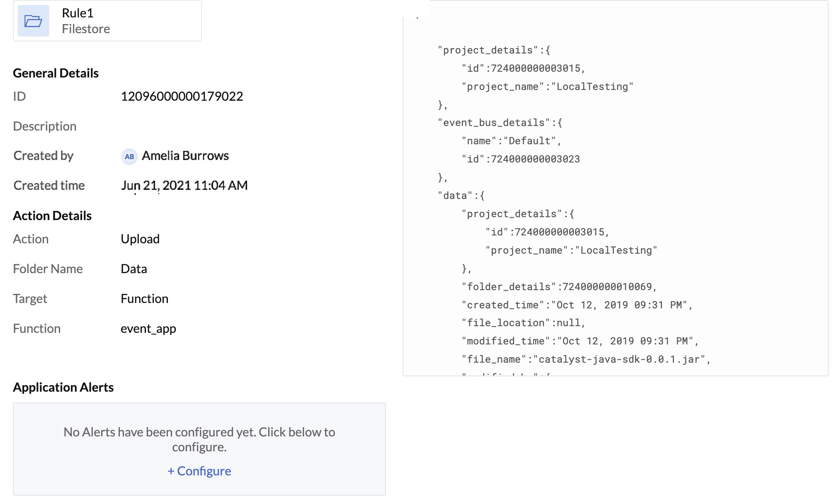Select the event_app function name

148,328
